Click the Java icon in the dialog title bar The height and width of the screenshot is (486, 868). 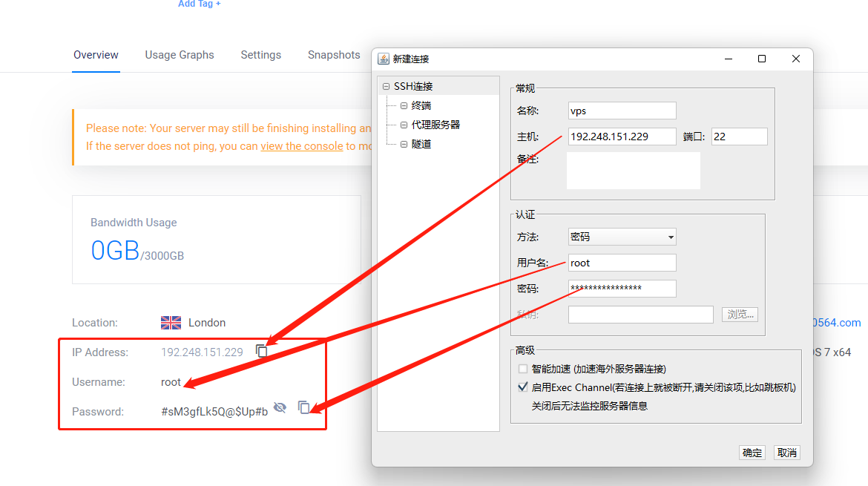tap(384, 59)
